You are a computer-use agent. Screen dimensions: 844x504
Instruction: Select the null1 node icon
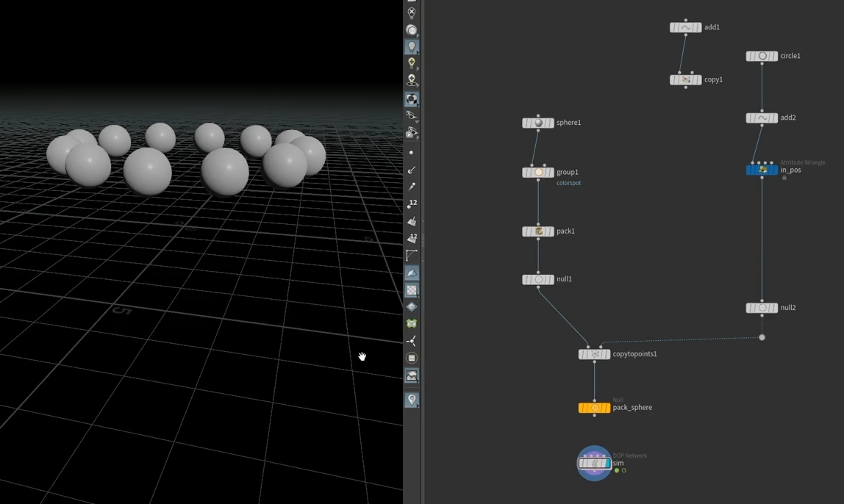538,280
